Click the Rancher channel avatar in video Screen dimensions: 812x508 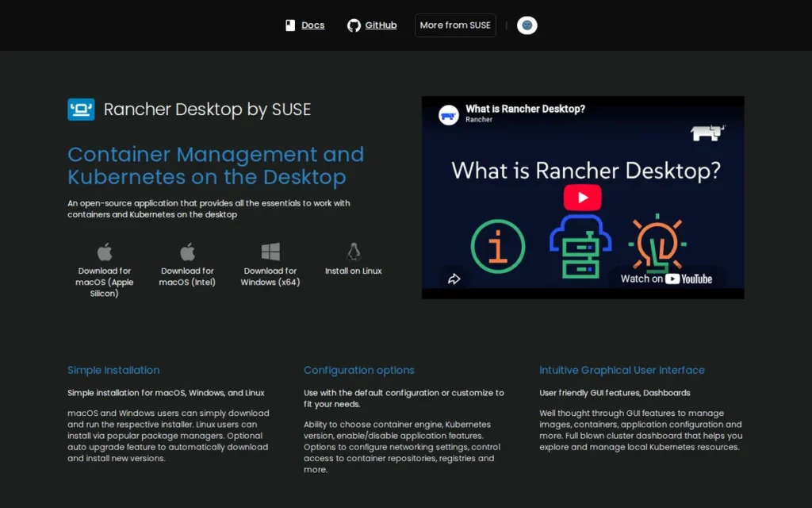(449, 114)
